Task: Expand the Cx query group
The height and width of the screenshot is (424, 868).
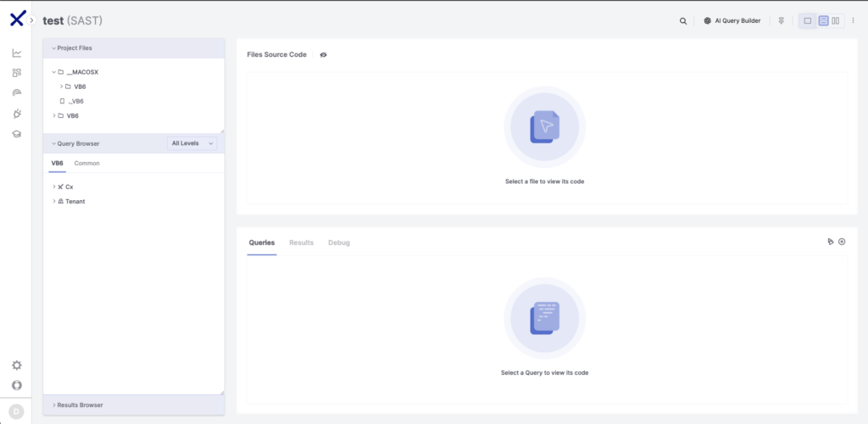Action: 53,187
